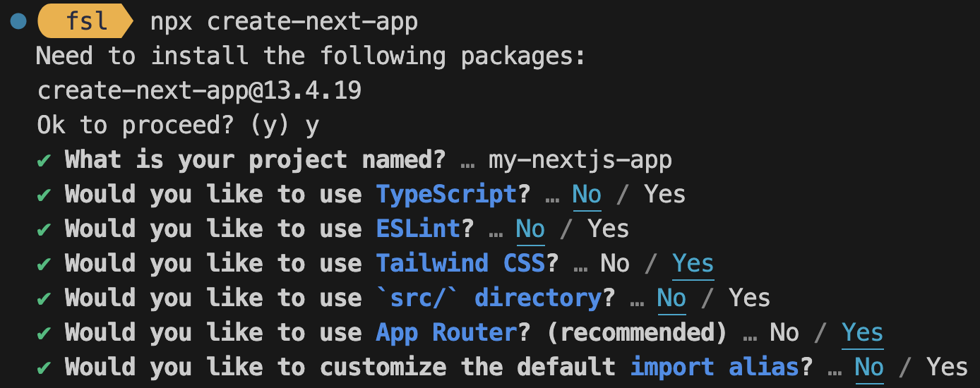The height and width of the screenshot is (388, 980).
Task: Click the blue import alias keyword
Action: click(715, 367)
